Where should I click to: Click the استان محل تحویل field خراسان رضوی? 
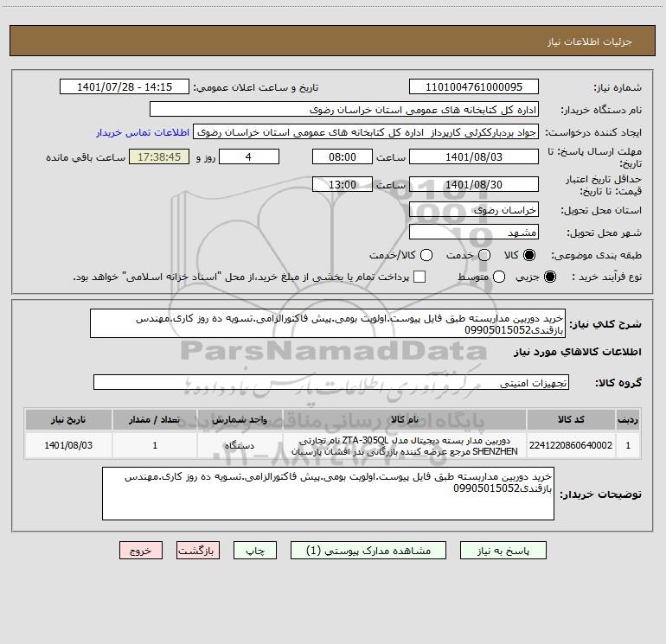coord(474,209)
